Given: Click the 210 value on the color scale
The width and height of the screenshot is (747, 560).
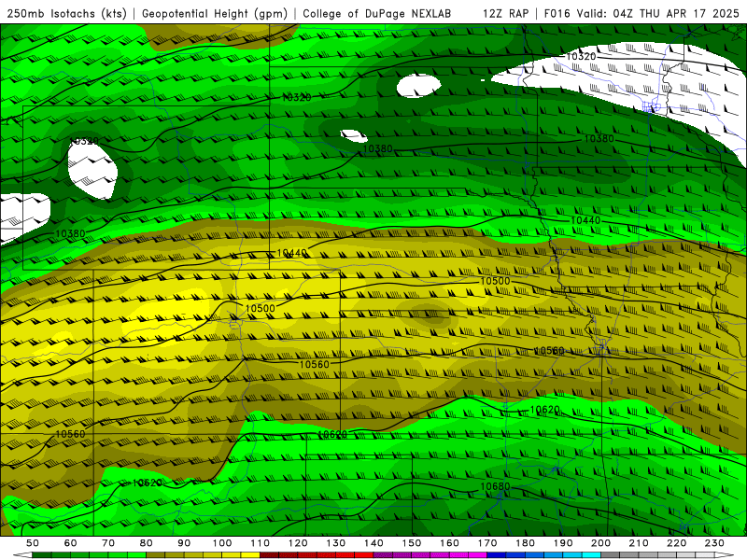Looking at the screenshot, I should [x=639, y=543].
